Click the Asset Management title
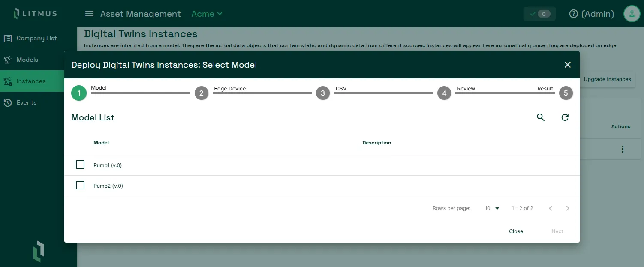Viewport: 644px width, 267px height. (141, 14)
